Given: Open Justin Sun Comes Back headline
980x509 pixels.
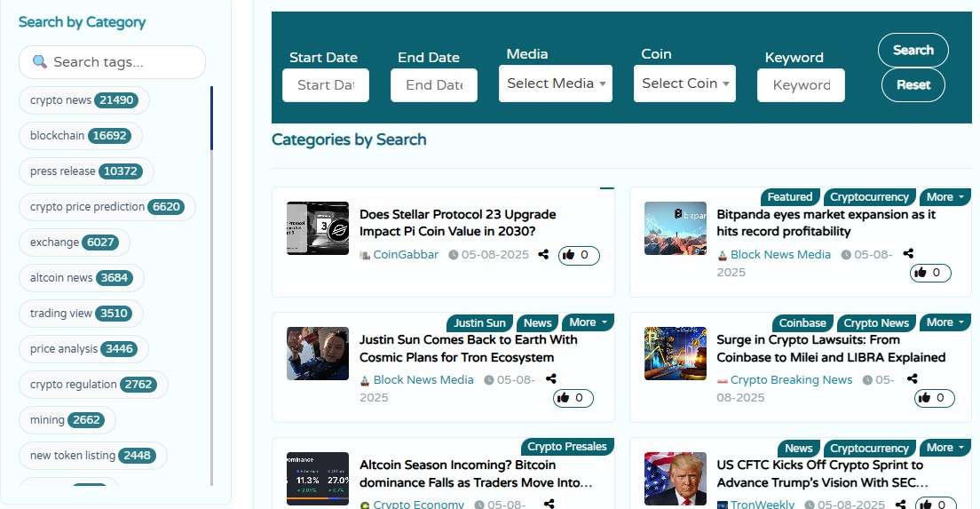Looking at the screenshot, I should [x=468, y=348].
